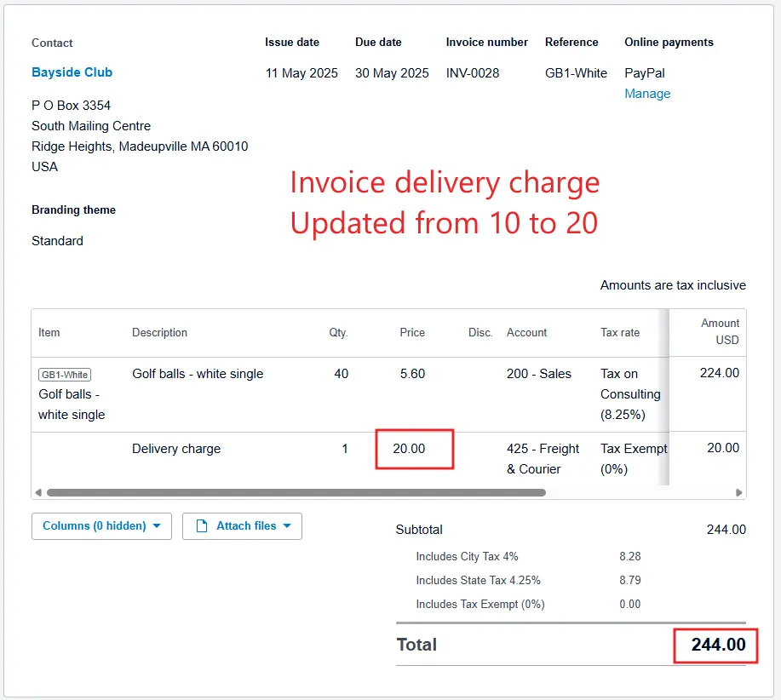The image size is (781, 700).
Task: Click Manage under PayPal online payments
Action: (x=647, y=94)
